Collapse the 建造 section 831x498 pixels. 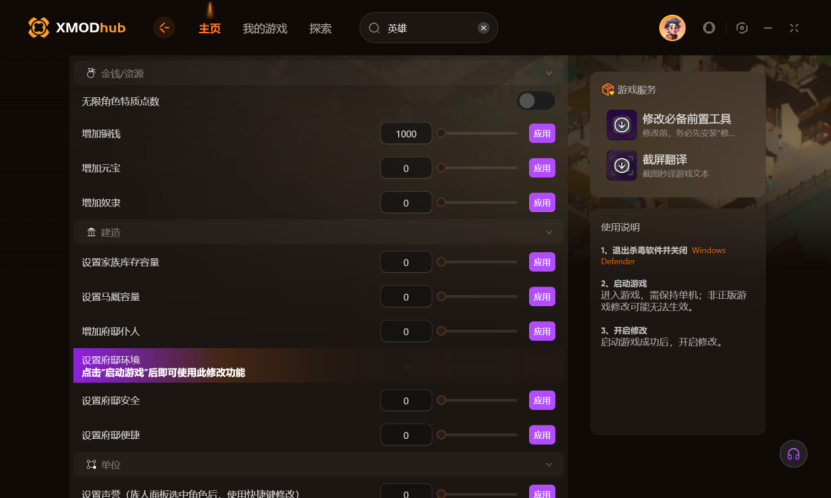(x=549, y=232)
